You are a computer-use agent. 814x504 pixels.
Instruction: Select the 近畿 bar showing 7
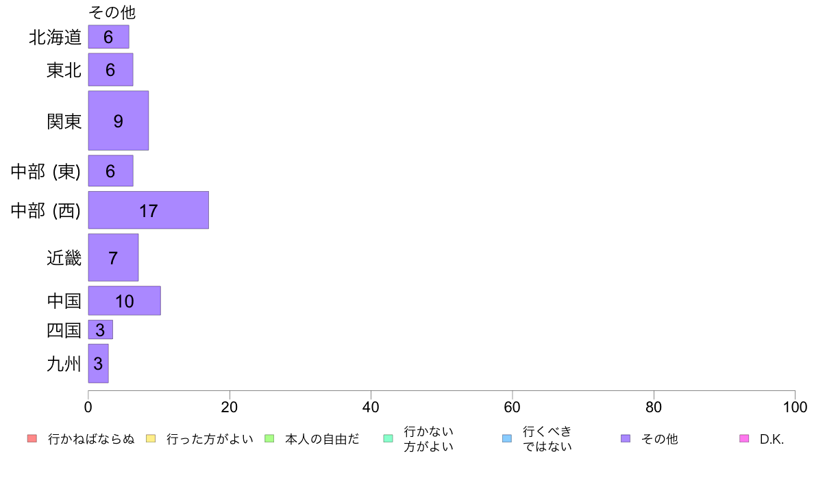pyautogui.click(x=113, y=257)
